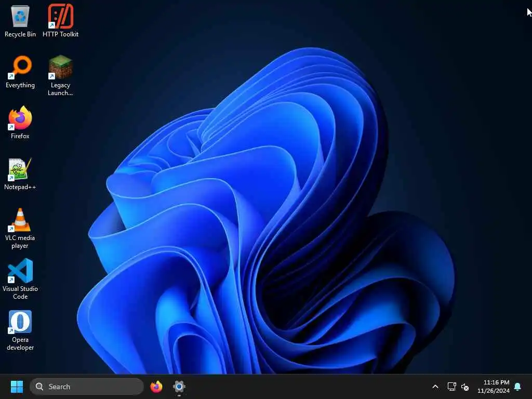Open the network status tray icon
532x399 pixels.
451,387
